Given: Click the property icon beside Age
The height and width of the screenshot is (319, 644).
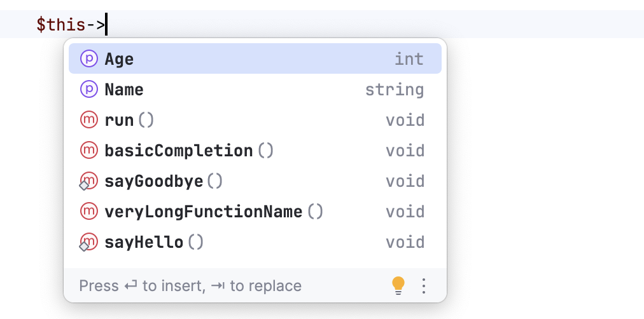Looking at the screenshot, I should pyautogui.click(x=89, y=59).
